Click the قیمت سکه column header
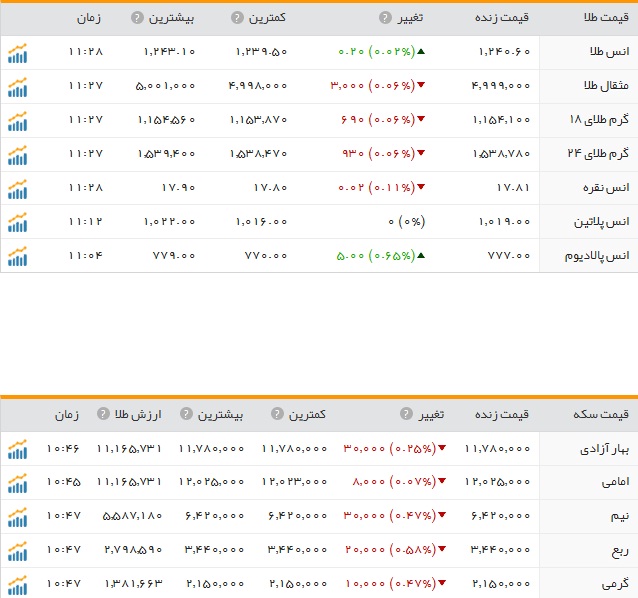 coord(601,414)
